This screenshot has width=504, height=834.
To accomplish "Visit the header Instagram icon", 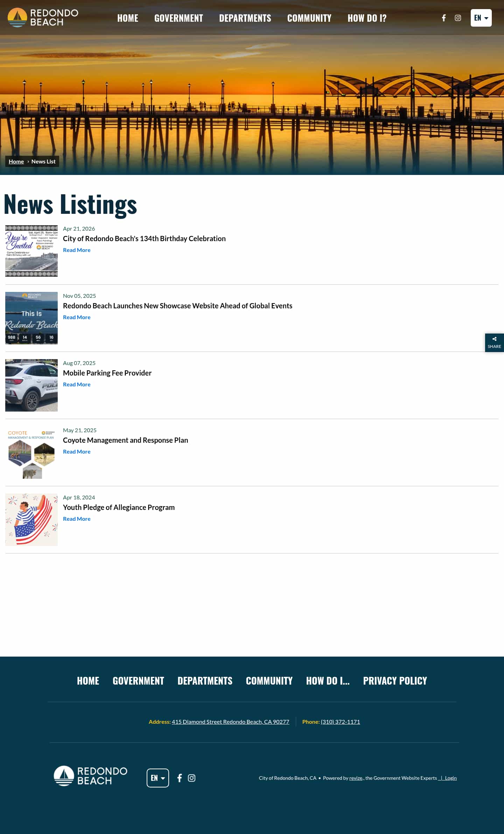I will [x=458, y=18].
